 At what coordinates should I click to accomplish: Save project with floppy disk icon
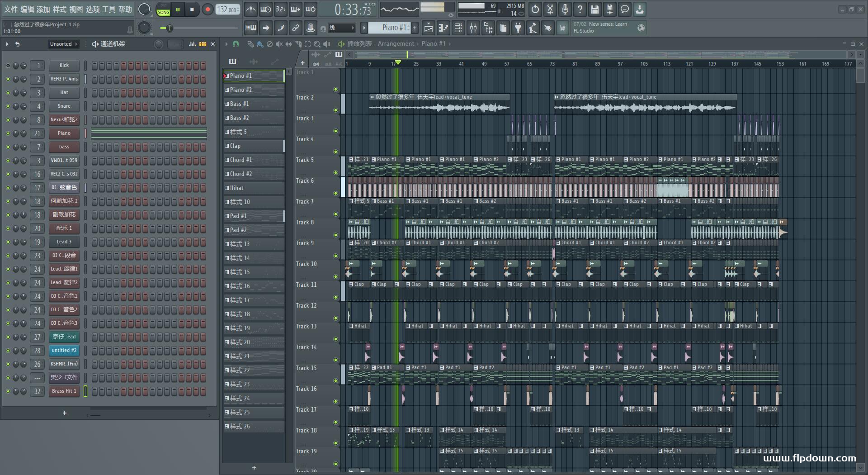point(595,9)
